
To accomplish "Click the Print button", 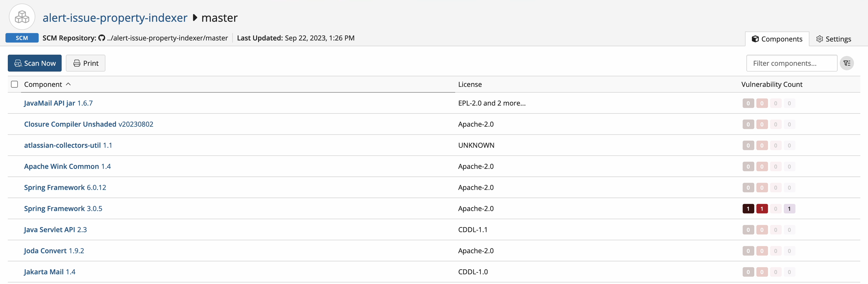I will (x=86, y=63).
